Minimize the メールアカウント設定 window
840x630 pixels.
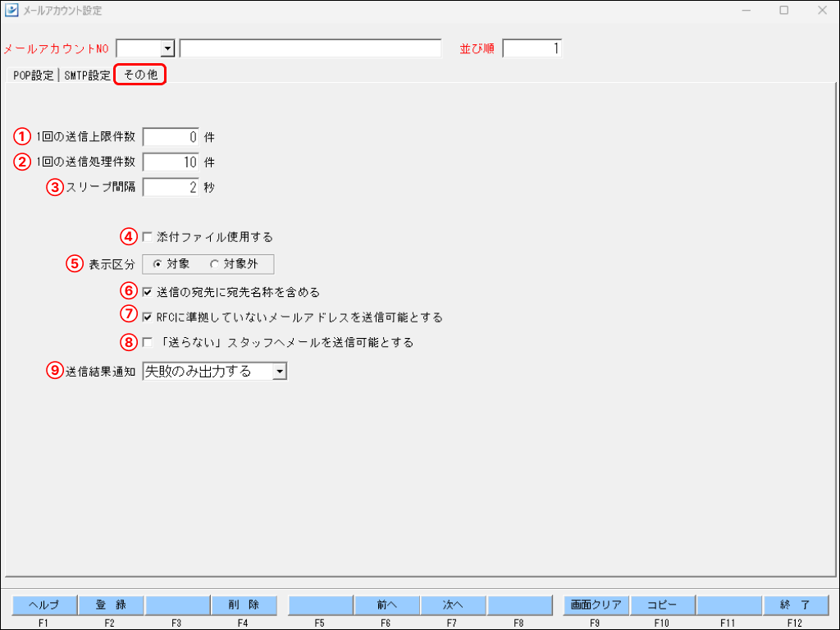[746, 10]
